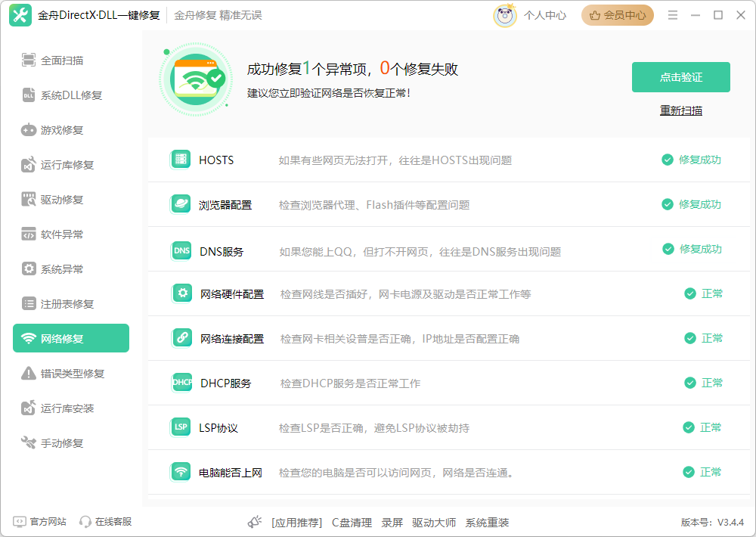Viewport: 756px width, 537px height.
Task: Click 浏览器配置 row 修复成功 status
Action: pyautogui.click(x=692, y=204)
